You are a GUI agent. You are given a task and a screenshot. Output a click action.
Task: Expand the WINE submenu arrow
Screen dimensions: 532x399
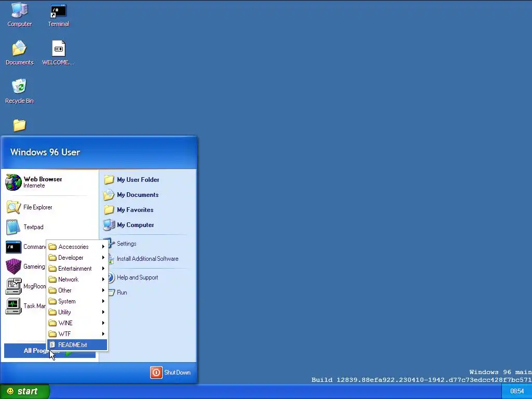coord(103,323)
